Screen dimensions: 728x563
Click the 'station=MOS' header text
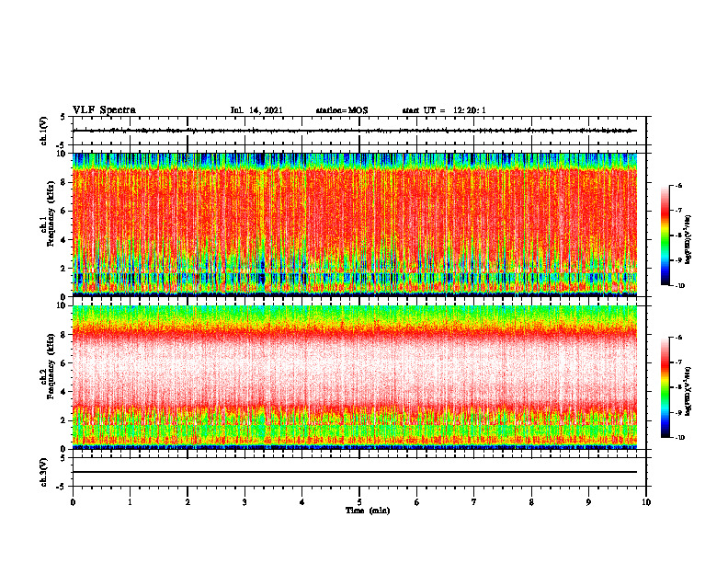tap(342, 110)
